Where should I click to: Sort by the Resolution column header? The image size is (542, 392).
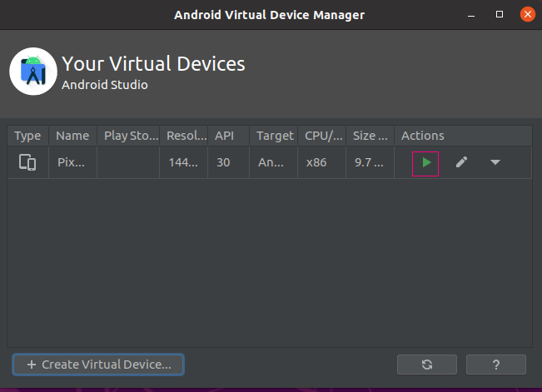(183, 136)
